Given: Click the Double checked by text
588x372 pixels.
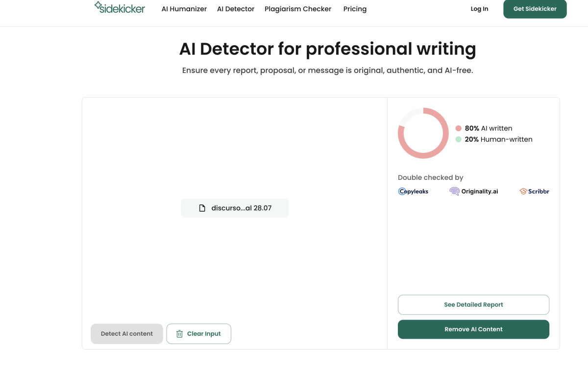Looking at the screenshot, I should (x=431, y=177).
